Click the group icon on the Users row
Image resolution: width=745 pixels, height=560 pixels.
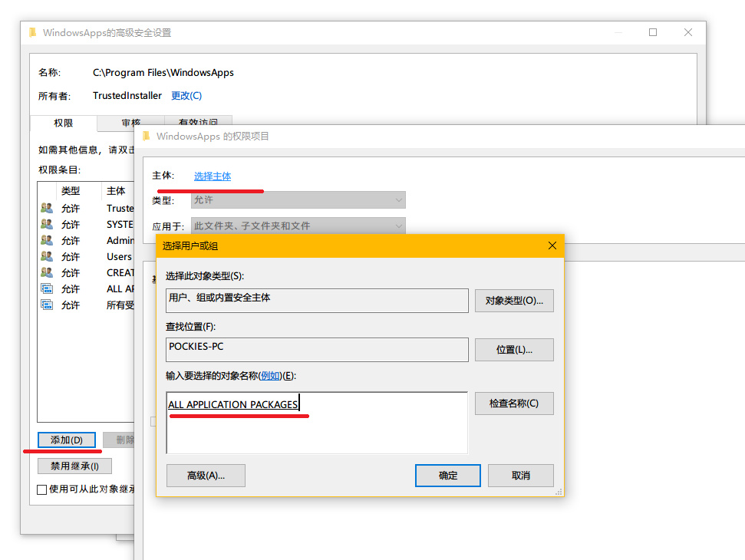click(x=47, y=256)
